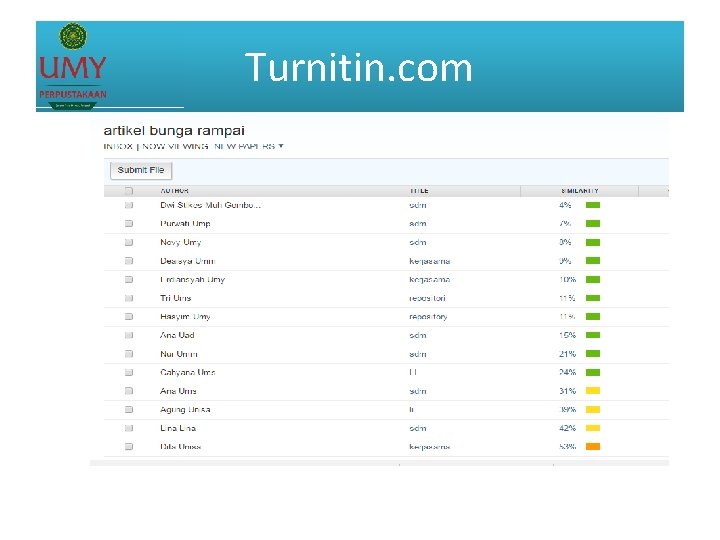Check the box for Tri Ums
The image size is (720, 540).
pos(129,298)
